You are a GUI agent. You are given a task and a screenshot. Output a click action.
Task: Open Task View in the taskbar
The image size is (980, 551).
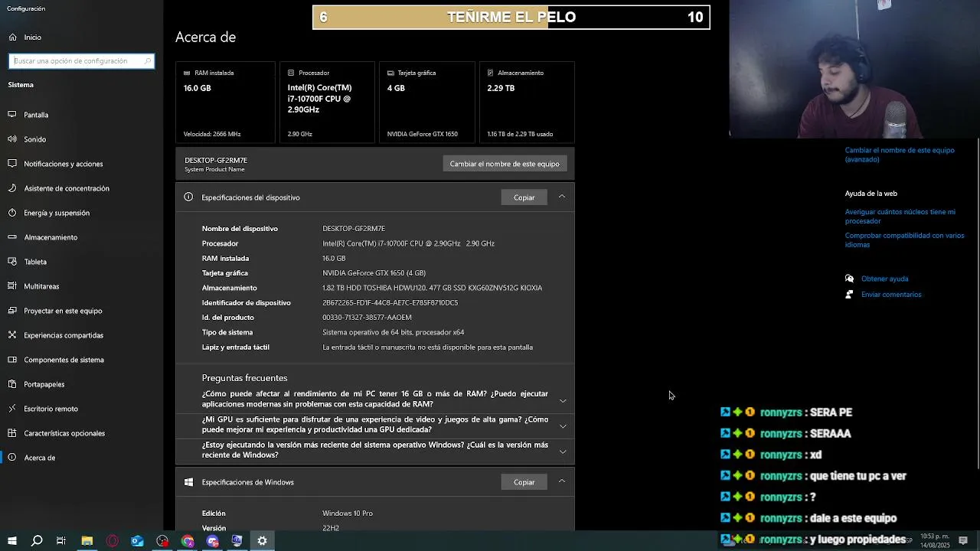click(x=61, y=541)
